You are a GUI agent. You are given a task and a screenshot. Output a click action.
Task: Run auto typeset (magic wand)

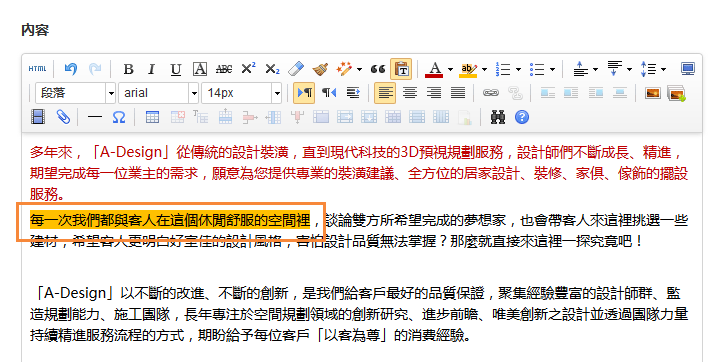tap(343, 69)
